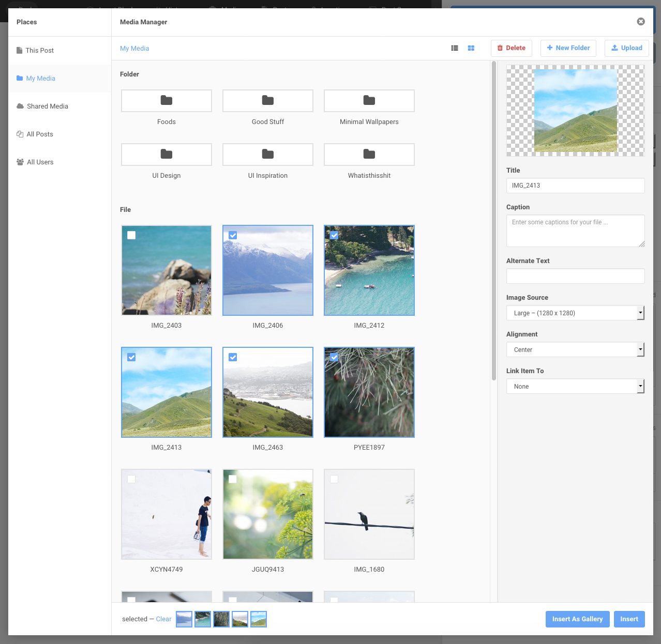Click fifth selected thumbnail in footer
The height and width of the screenshot is (644, 661).
coord(259,619)
